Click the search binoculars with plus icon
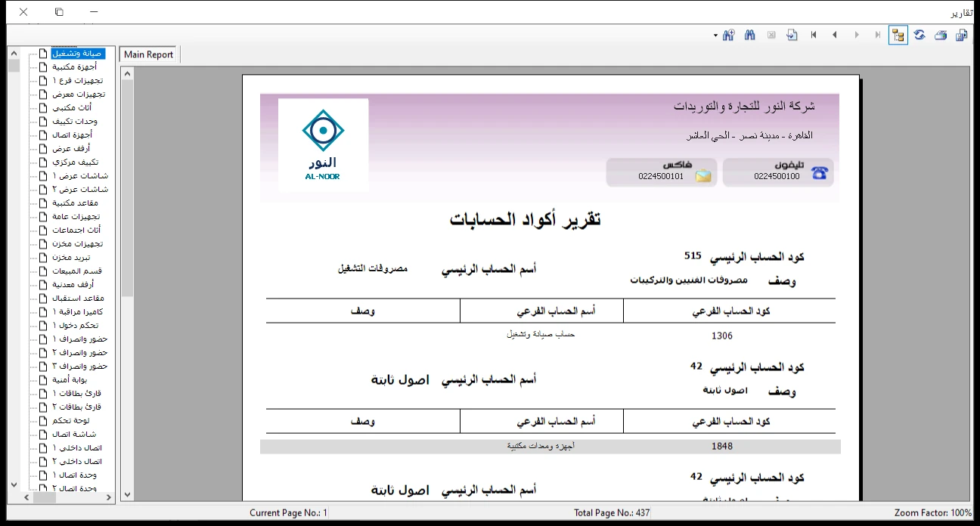 tap(729, 35)
